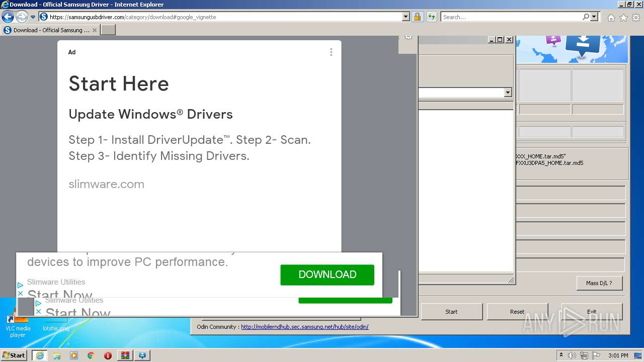Open the Tools gear icon
Screen dimensions: 644x362
636,18
